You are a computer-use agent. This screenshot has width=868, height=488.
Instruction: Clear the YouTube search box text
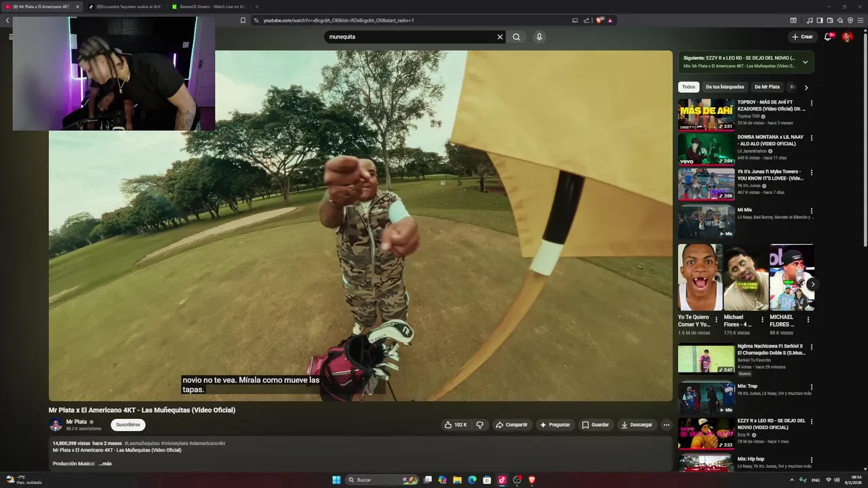click(500, 37)
